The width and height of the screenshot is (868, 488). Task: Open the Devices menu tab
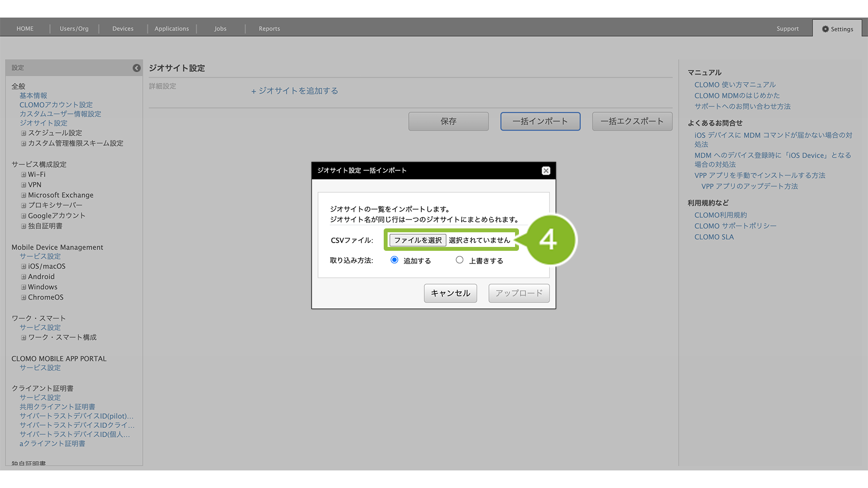coord(123,29)
